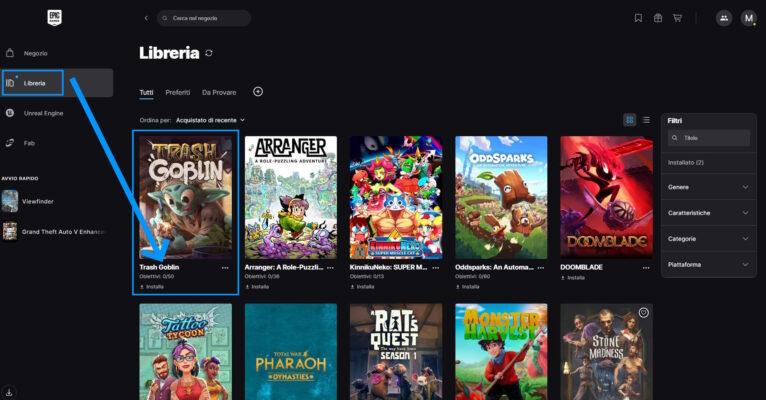This screenshot has height=400, width=766.
Task: Toggle favorite heart on Stone of Madness
Action: click(644, 313)
